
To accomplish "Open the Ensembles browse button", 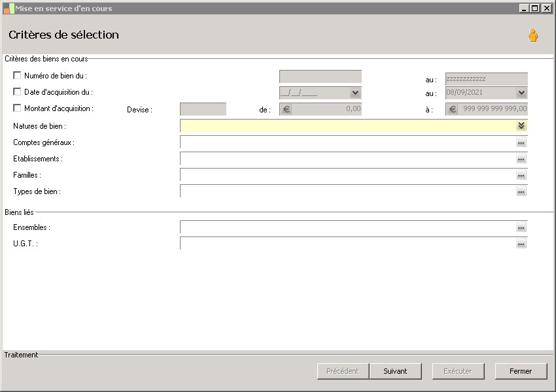I will [x=521, y=227].
